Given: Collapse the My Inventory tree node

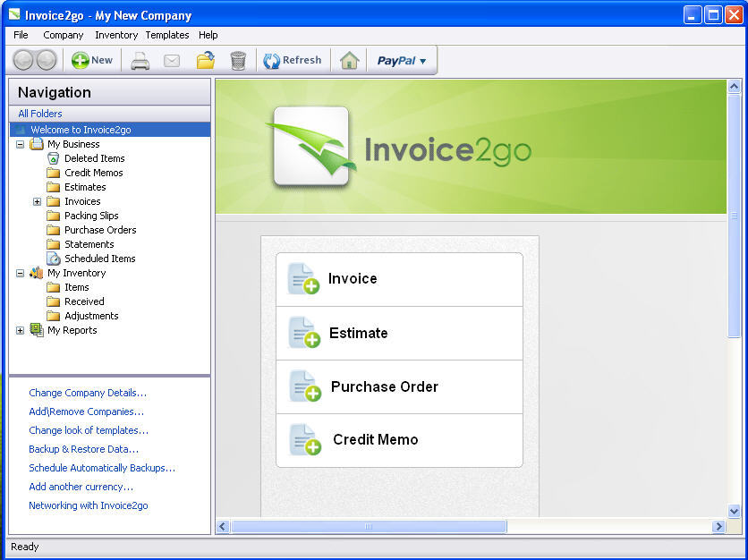Looking at the screenshot, I should (20, 274).
